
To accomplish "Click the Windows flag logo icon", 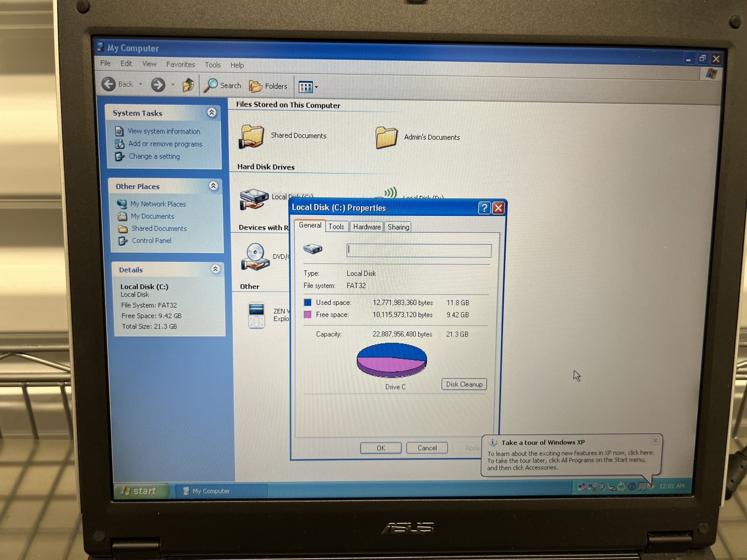I will click(x=711, y=74).
